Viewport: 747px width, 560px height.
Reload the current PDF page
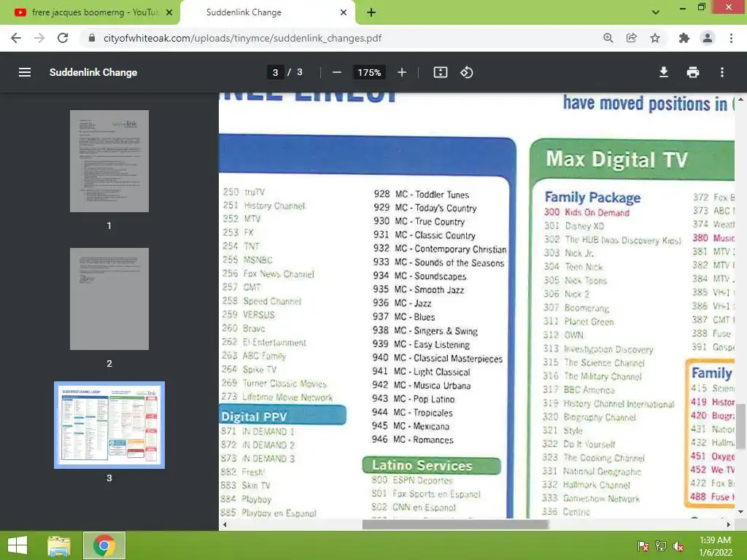(63, 38)
